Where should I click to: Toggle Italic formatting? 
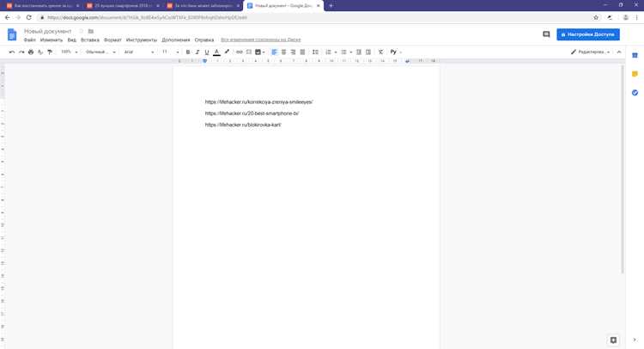coord(197,52)
